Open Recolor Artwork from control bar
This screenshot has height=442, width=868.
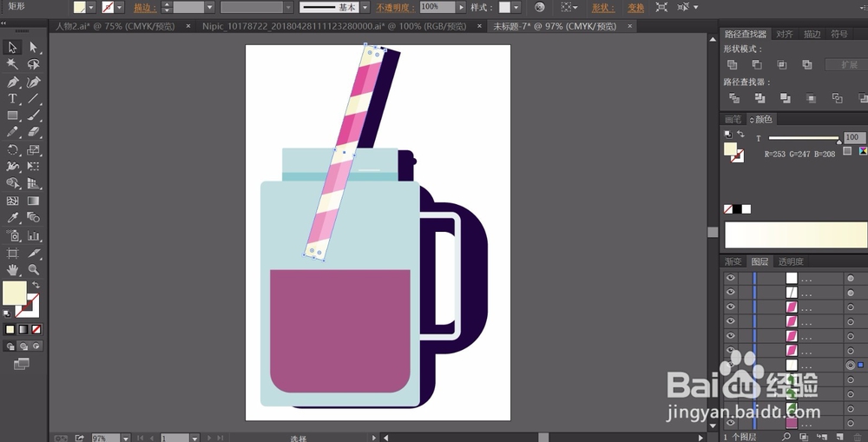[540, 7]
